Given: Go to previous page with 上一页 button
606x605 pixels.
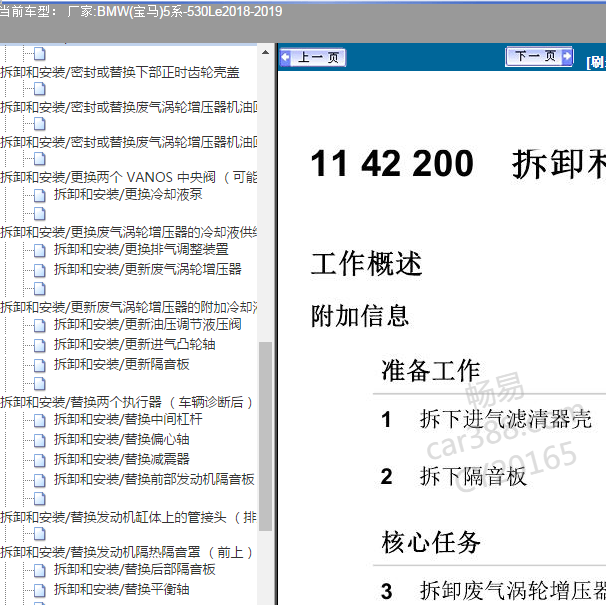Looking at the screenshot, I should (312, 58).
